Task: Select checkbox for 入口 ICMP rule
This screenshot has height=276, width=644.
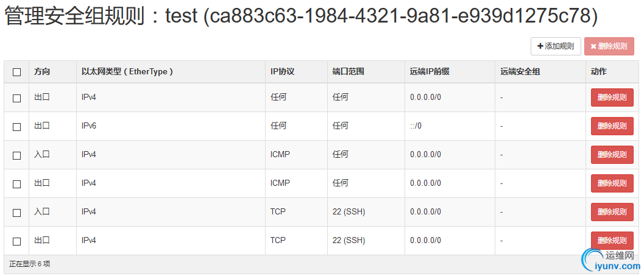Action: 17,155
